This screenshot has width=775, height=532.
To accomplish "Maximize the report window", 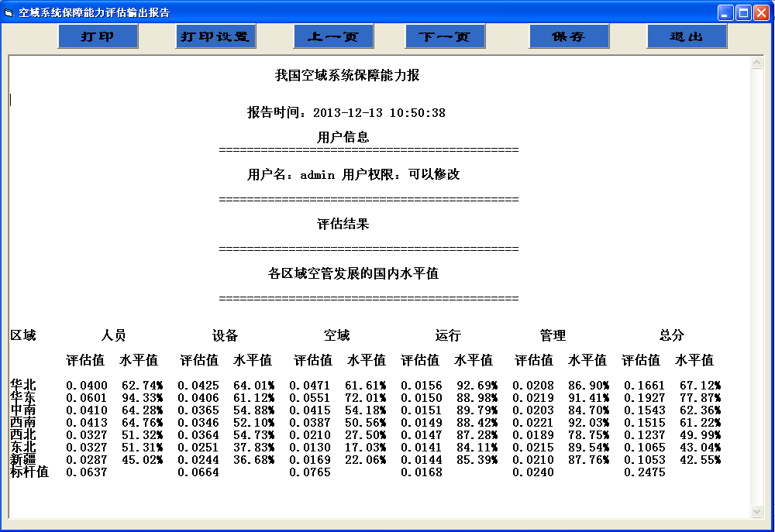I will point(743,12).
